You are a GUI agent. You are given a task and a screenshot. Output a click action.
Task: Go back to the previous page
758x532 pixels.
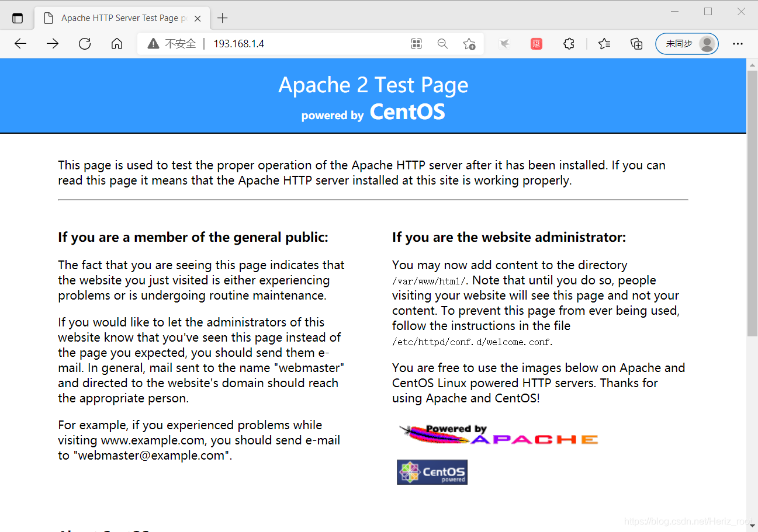click(x=20, y=44)
